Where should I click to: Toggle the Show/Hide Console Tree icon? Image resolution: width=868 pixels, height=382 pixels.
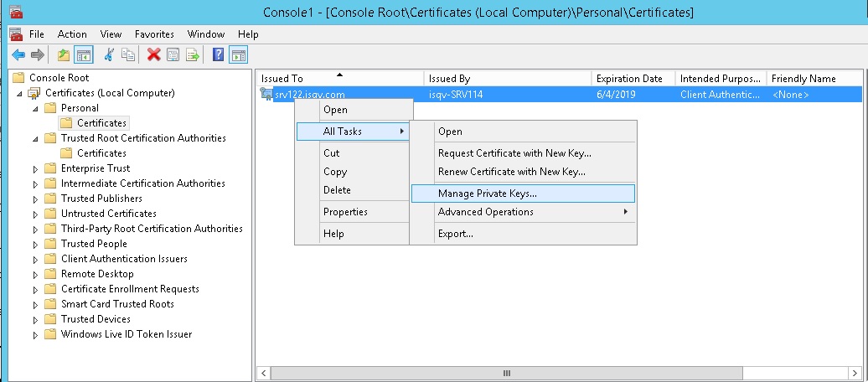click(84, 55)
